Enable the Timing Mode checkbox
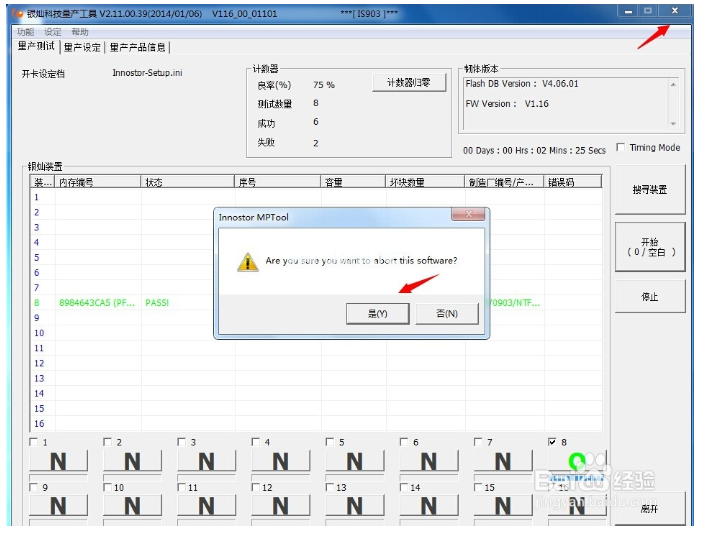The height and width of the screenshot is (533, 707). pos(622,148)
